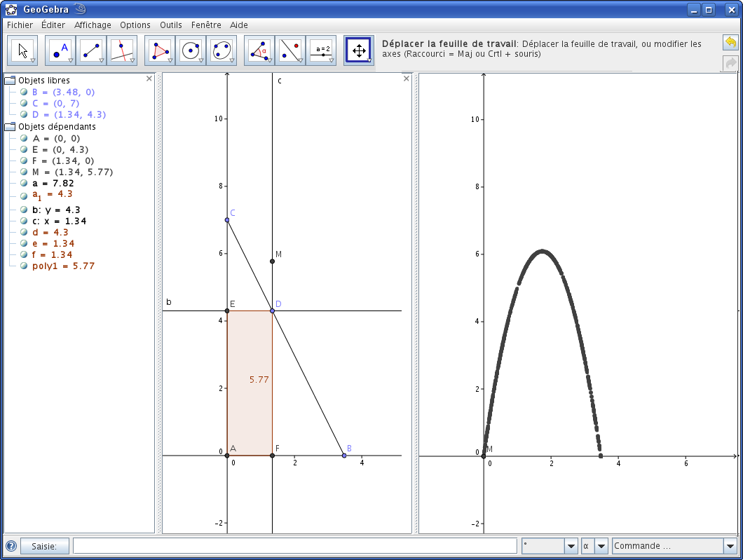743x560 pixels.
Task: Open the Outils menu
Action: [x=171, y=25]
